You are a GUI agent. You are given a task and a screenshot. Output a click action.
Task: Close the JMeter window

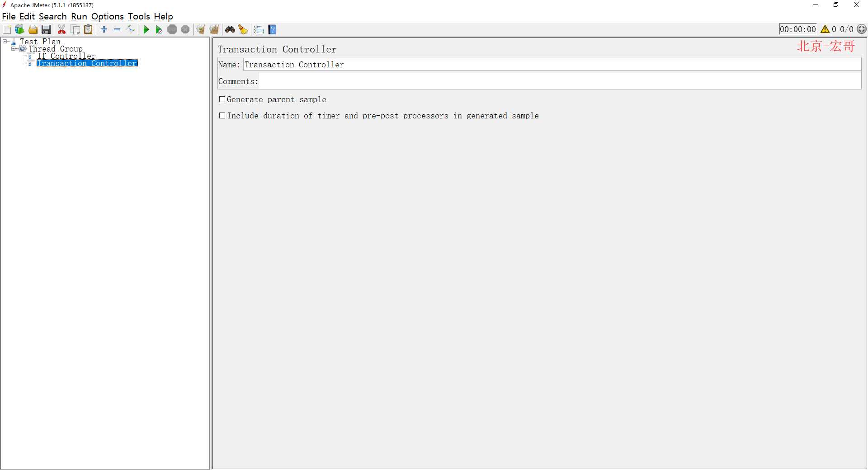tap(857, 5)
